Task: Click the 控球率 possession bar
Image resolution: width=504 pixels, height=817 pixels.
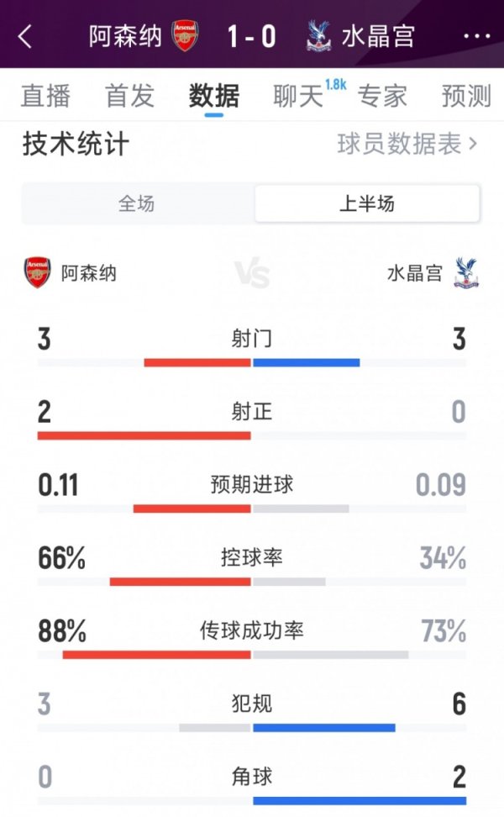Action: click(x=252, y=581)
